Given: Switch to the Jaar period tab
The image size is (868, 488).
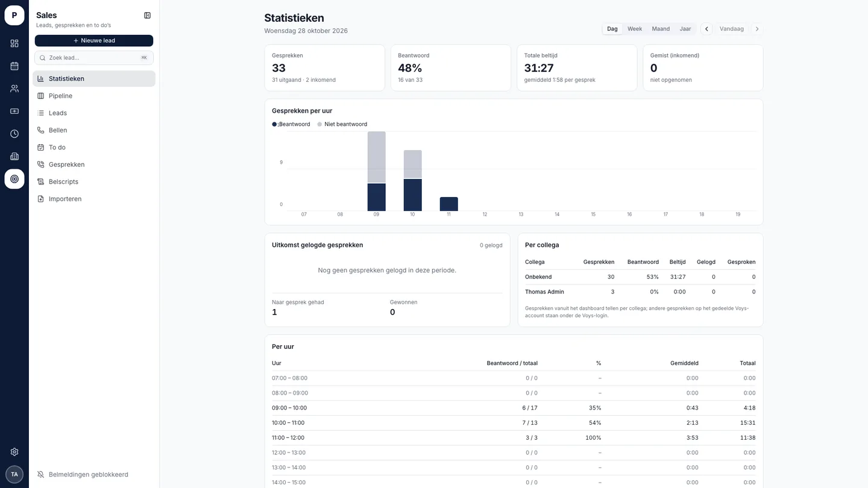Looking at the screenshot, I should click(685, 29).
